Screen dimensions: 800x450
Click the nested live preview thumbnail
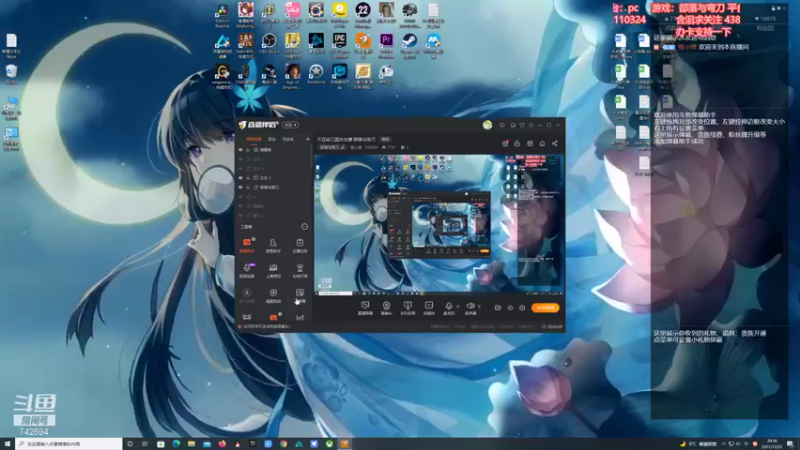pyautogui.click(x=439, y=224)
